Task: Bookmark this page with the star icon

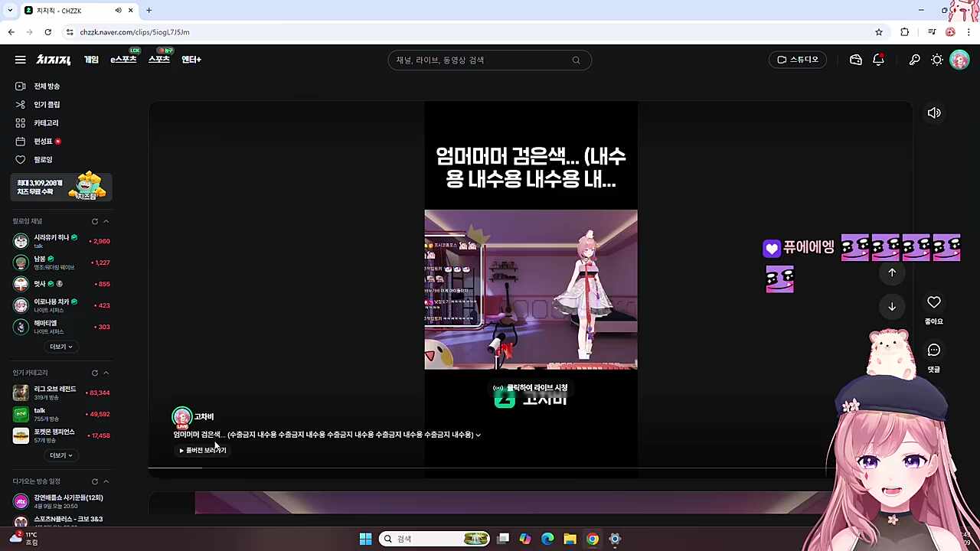Action: tap(879, 32)
